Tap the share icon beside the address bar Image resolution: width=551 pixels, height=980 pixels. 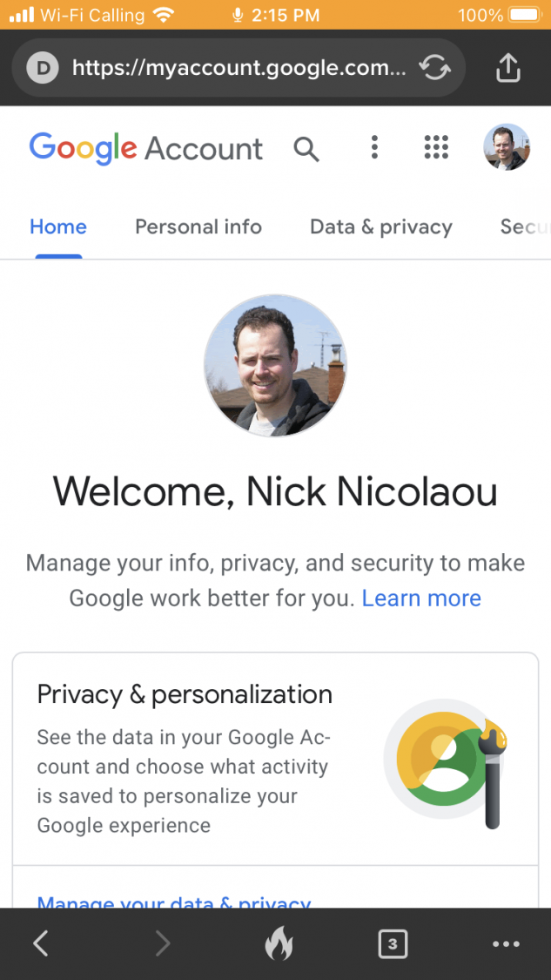click(507, 67)
